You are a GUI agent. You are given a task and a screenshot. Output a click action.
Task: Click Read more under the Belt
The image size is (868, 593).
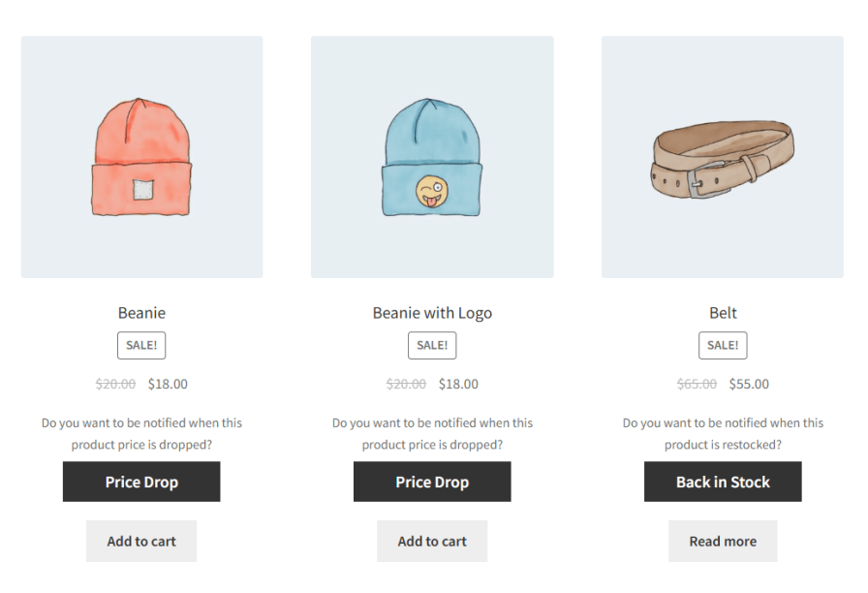(x=723, y=541)
